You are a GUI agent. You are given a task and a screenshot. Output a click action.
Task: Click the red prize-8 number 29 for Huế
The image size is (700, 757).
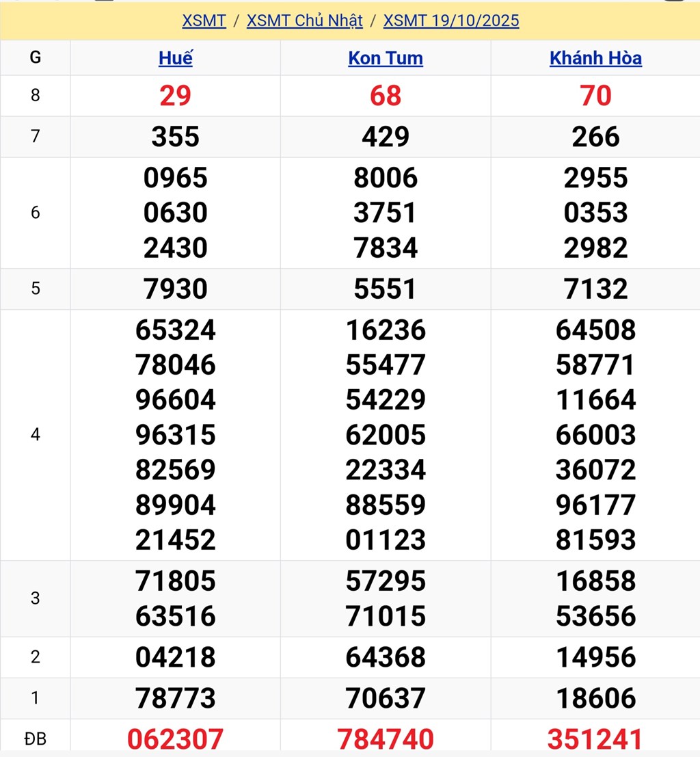[x=176, y=96]
